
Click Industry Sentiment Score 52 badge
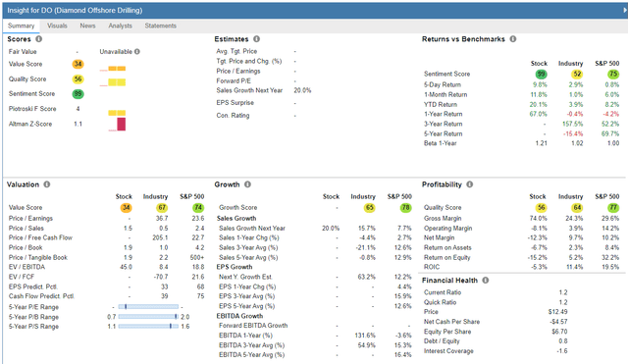tap(577, 75)
